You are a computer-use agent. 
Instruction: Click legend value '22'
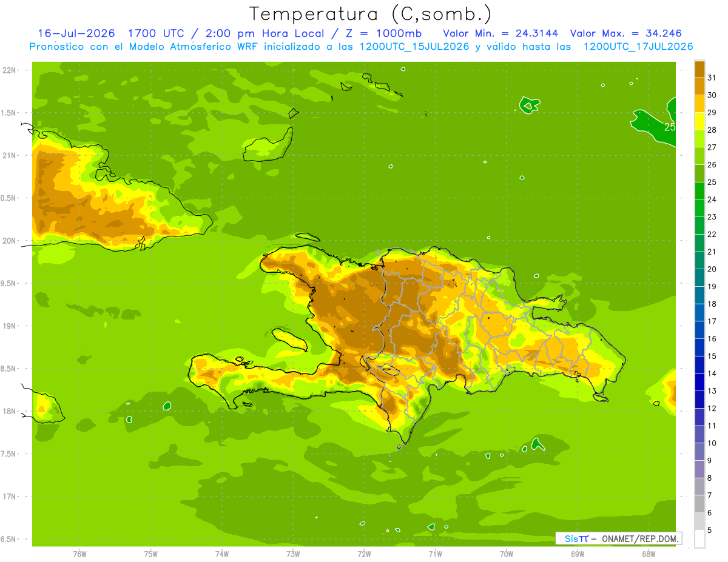pos(712,235)
